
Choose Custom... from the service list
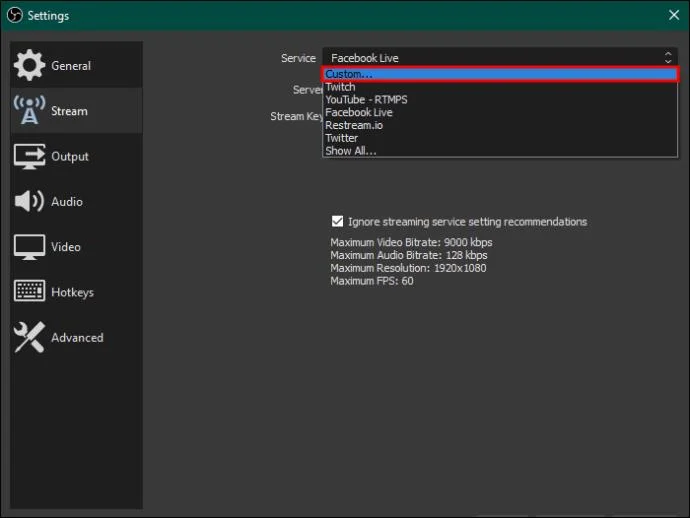tap(500, 74)
